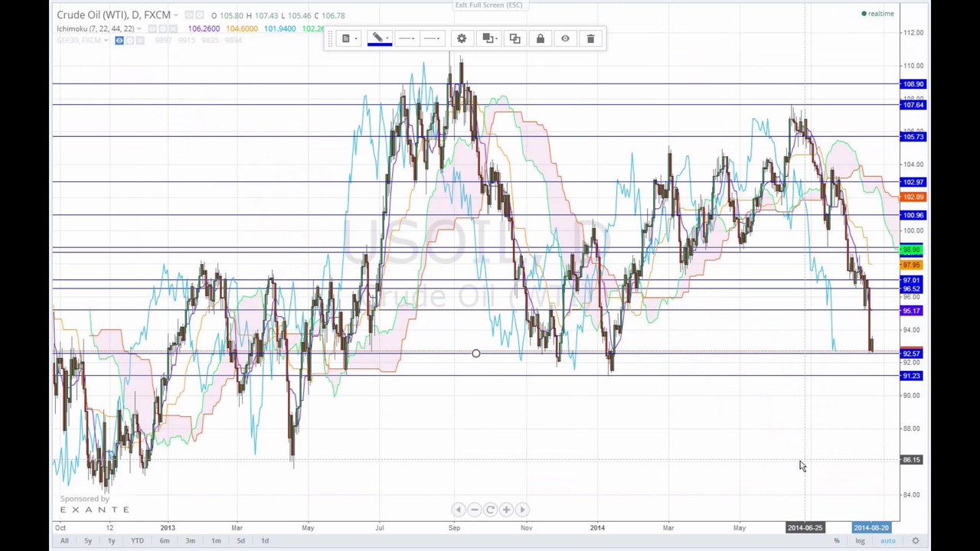This screenshot has height=551, width=980.
Task: Open Crude Oil series format settings
Action: [x=200, y=15]
